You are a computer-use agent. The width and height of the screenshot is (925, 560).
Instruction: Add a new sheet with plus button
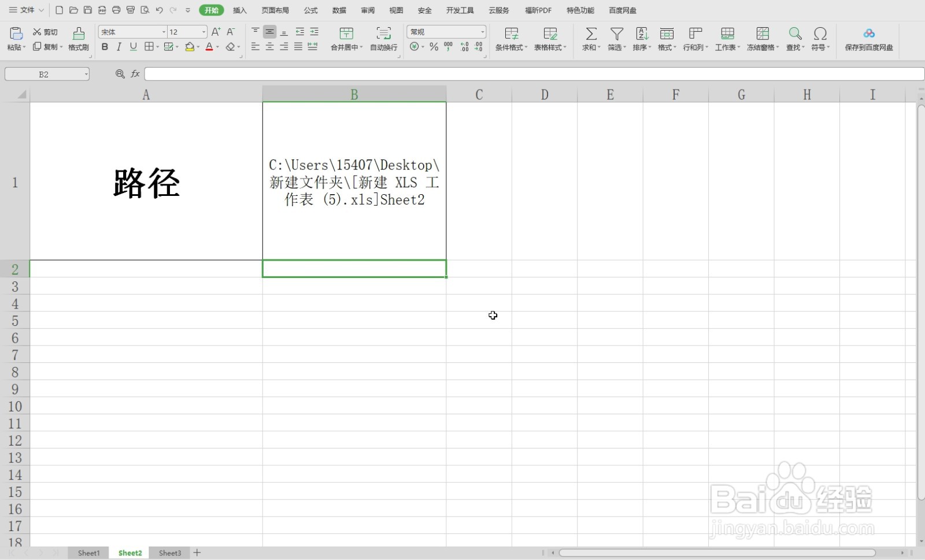coord(197,553)
